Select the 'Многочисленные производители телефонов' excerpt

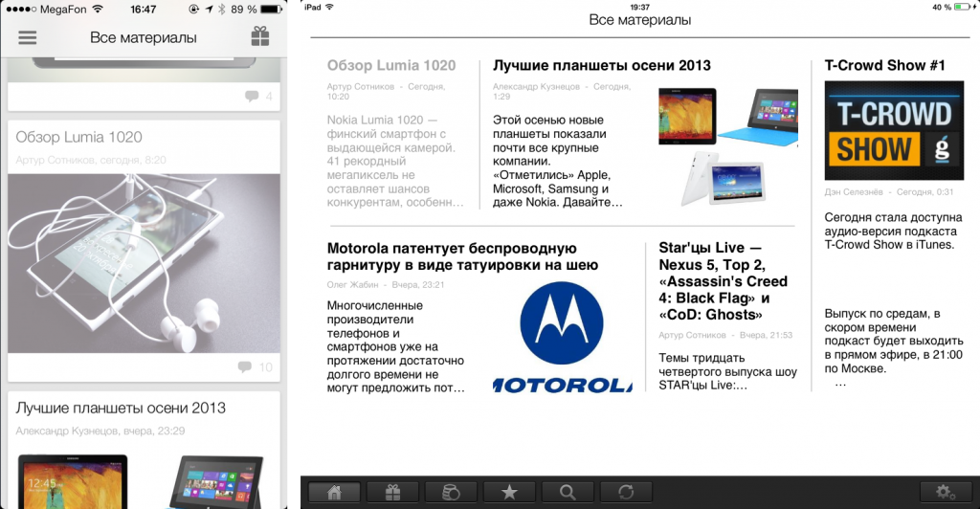(x=395, y=346)
